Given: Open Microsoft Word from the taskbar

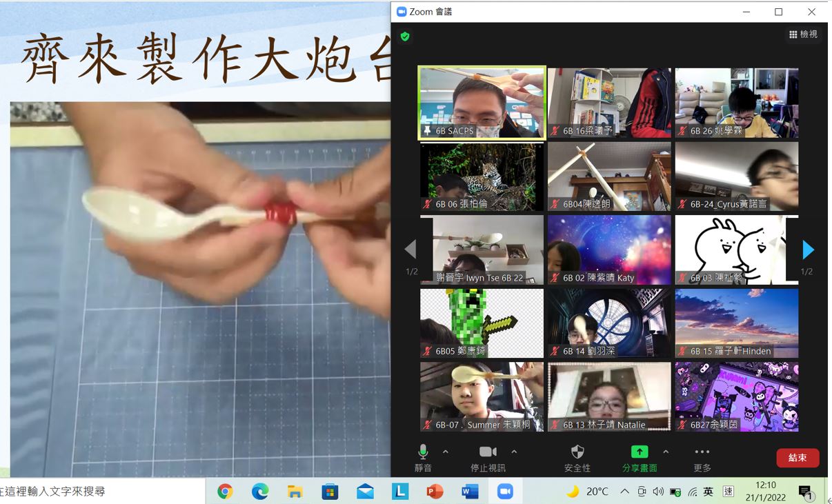Looking at the screenshot, I should tap(470, 492).
